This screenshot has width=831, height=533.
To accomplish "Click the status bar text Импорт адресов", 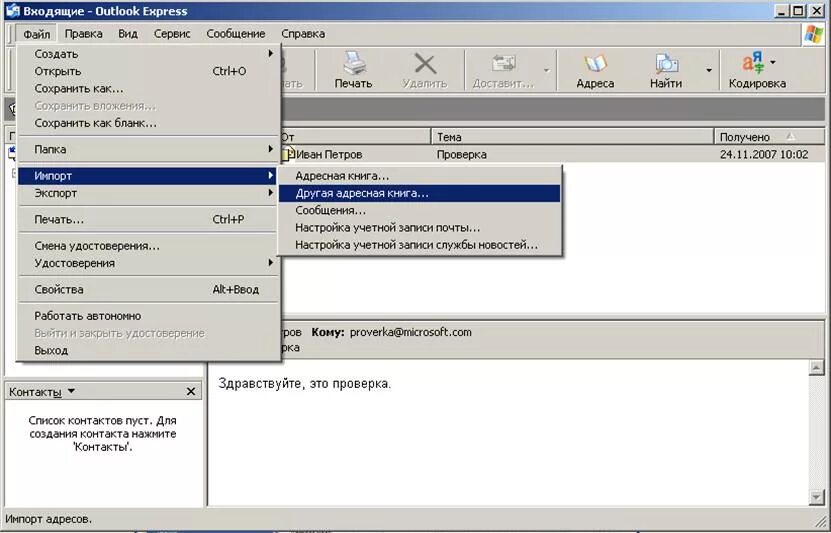I will point(48,519).
